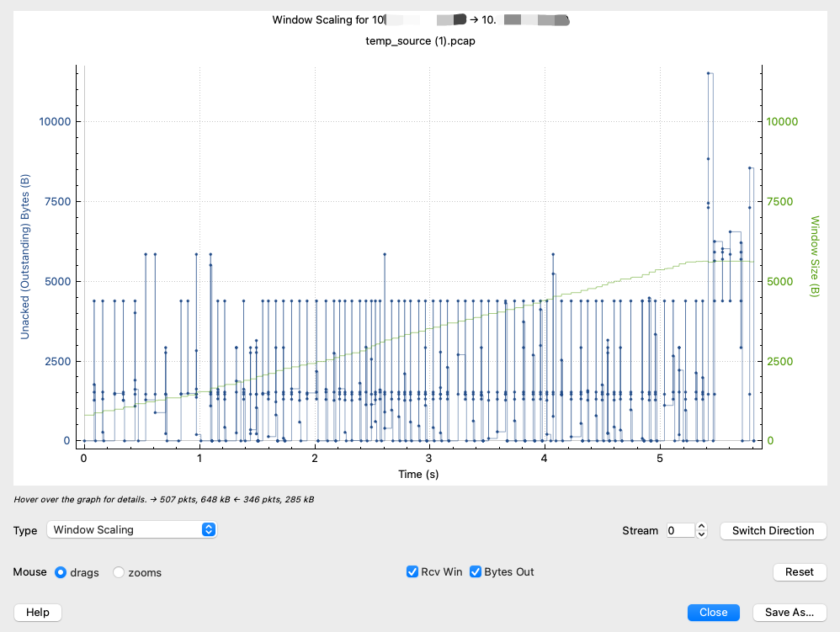Close the Window Scaling dialog
The image size is (840, 632).
tap(713, 613)
